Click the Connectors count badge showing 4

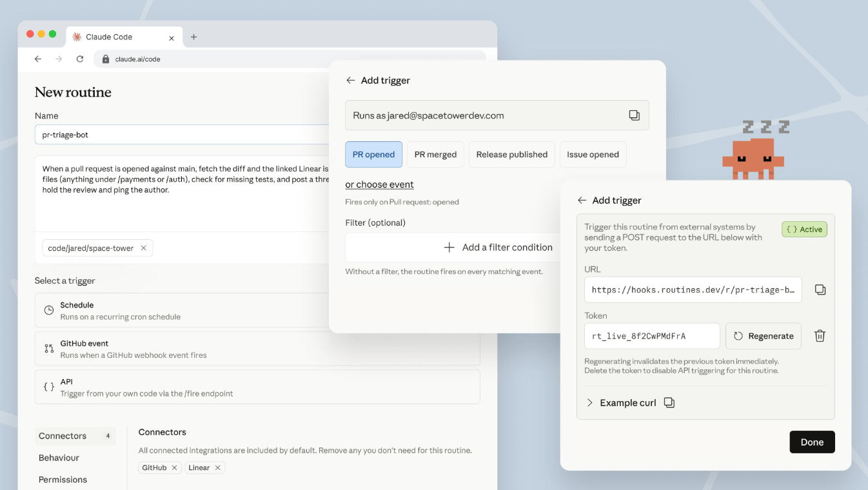coord(108,436)
